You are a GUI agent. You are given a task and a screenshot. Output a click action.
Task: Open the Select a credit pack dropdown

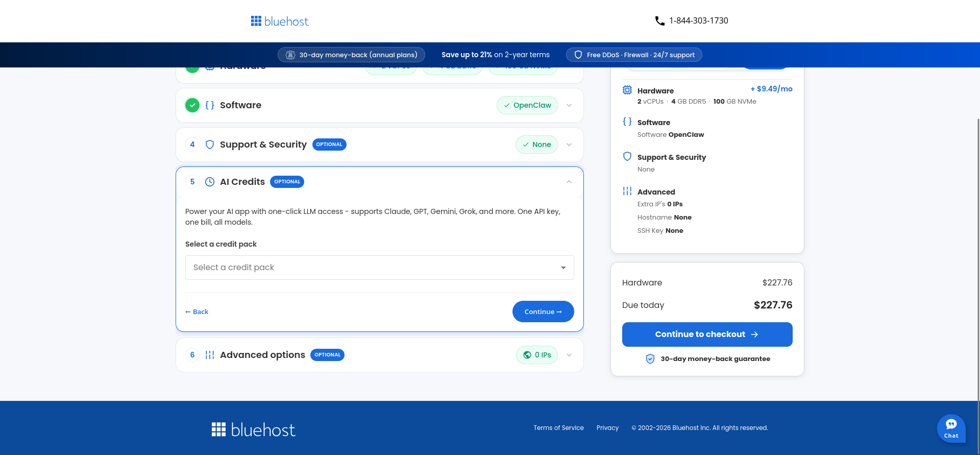point(380,268)
